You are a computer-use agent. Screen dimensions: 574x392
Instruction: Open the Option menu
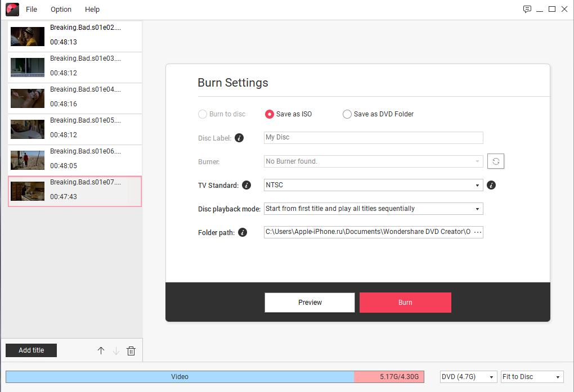coord(61,9)
